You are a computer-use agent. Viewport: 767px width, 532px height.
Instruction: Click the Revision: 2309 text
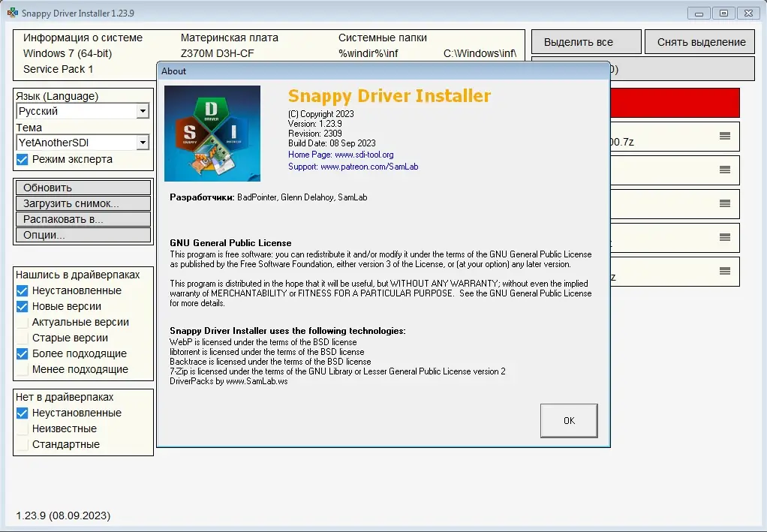pyautogui.click(x=315, y=134)
